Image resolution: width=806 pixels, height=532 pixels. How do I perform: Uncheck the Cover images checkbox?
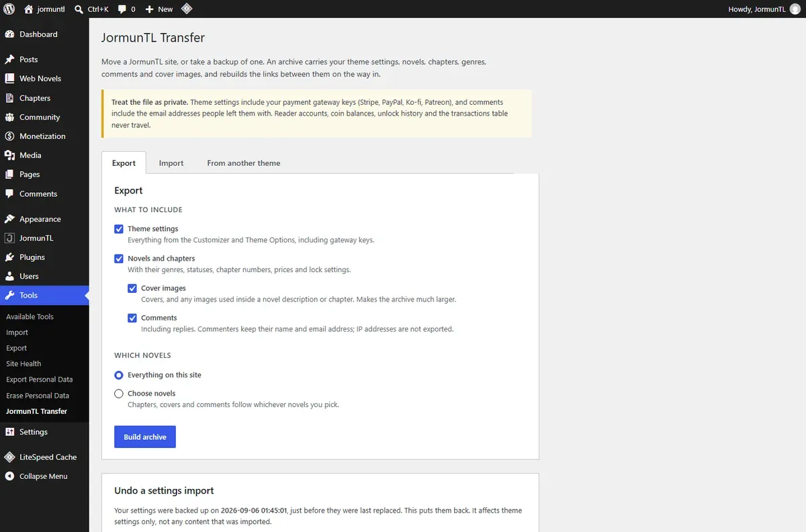pyautogui.click(x=132, y=288)
